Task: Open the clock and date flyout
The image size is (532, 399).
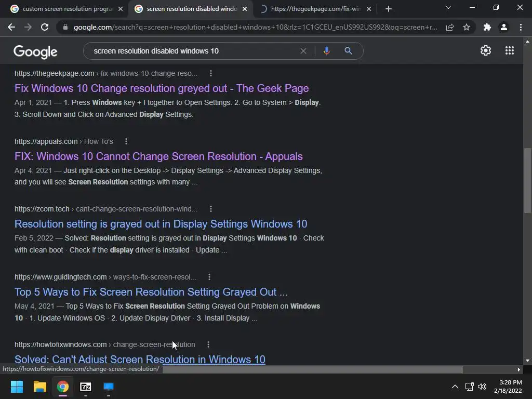Action: 508,387
